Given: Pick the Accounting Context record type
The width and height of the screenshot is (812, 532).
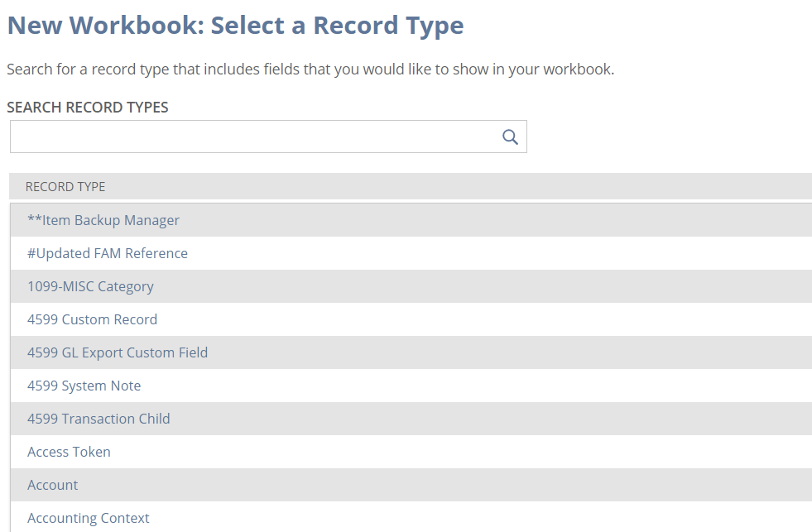Looking at the screenshot, I should [x=89, y=518].
